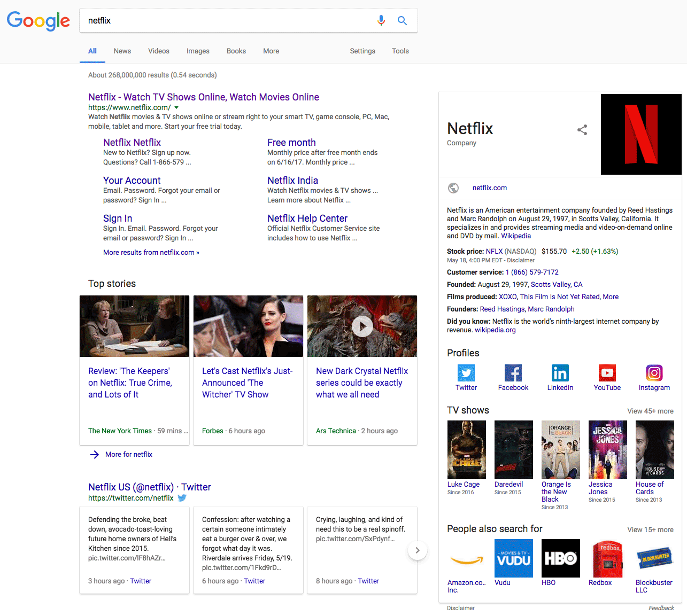Click the Netflix N logo image

pos(641,134)
